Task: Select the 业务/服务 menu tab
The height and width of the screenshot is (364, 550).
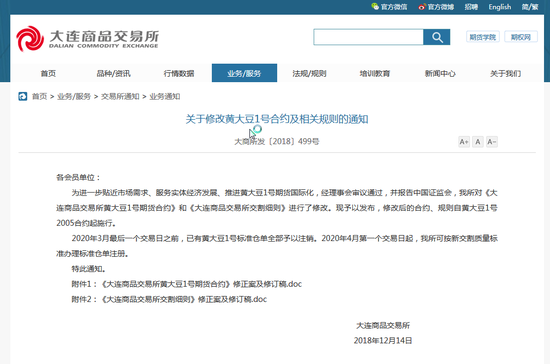Action: point(244,73)
